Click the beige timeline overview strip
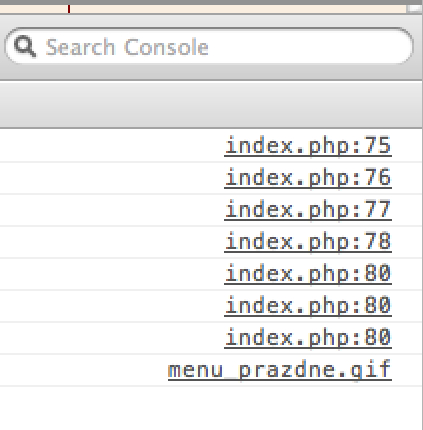The width and height of the screenshot is (423, 430). point(203,9)
